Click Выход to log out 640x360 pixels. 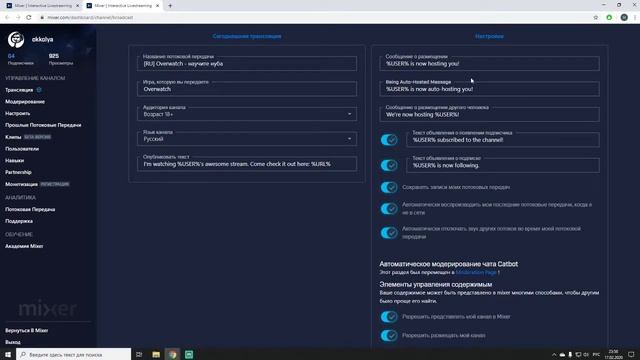(x=13, y=342)
